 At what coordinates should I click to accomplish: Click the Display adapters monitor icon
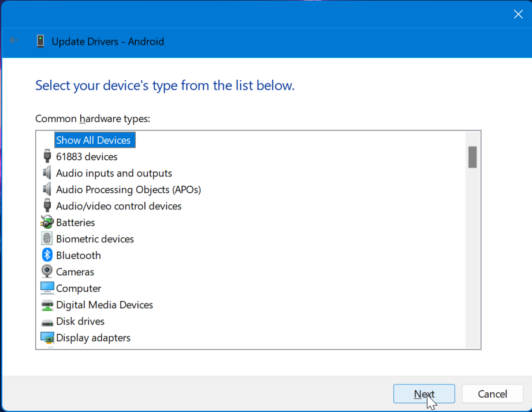pyautogui.click(x=47, y=338)
